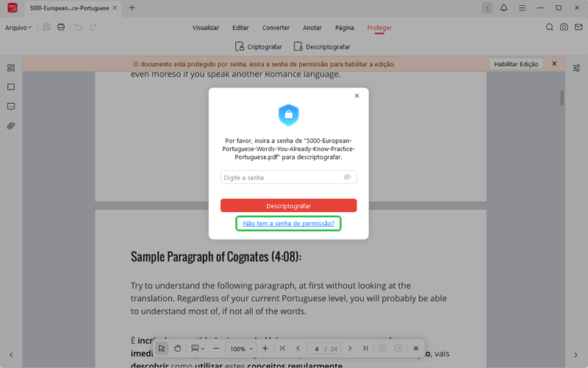
Task: Open the comments panel icon
Action: coord(11,107)
